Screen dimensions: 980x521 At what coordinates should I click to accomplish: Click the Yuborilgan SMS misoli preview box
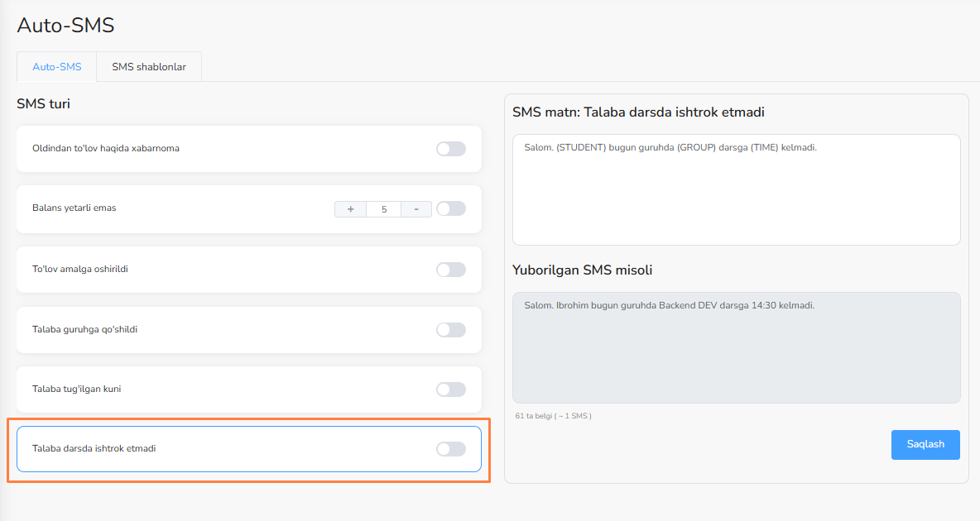pyautogui.click(x=736, y=347)
